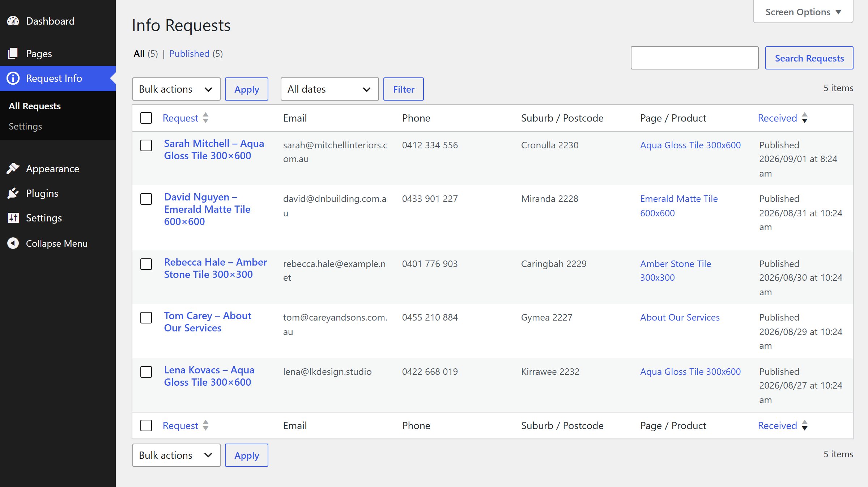Open the top Bulk actions dropdown
Image resolution: width=868 pixels, height=487 pixels.
coord(176,89)
